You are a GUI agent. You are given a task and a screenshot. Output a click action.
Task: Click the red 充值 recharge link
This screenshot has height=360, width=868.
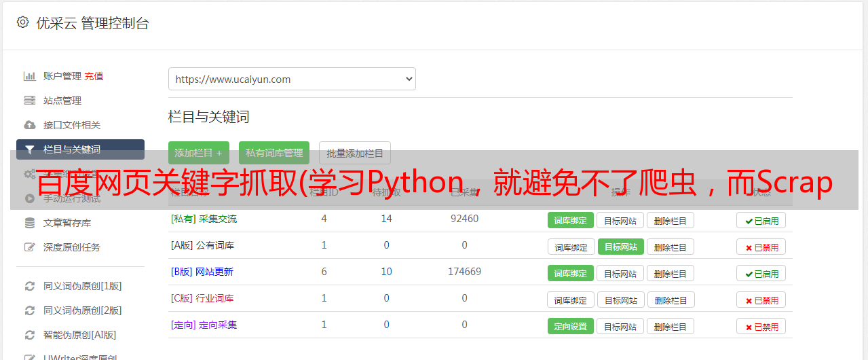pos(94,76)
